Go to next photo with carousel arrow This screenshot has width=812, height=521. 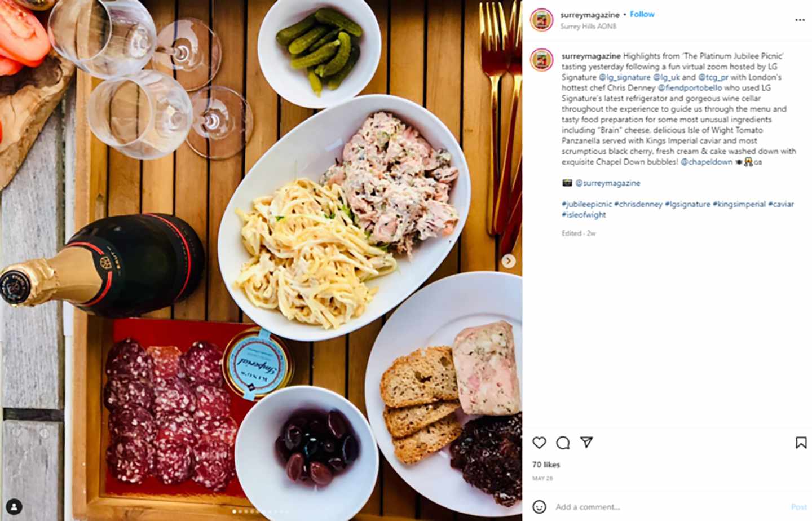[x=508, y=261]
